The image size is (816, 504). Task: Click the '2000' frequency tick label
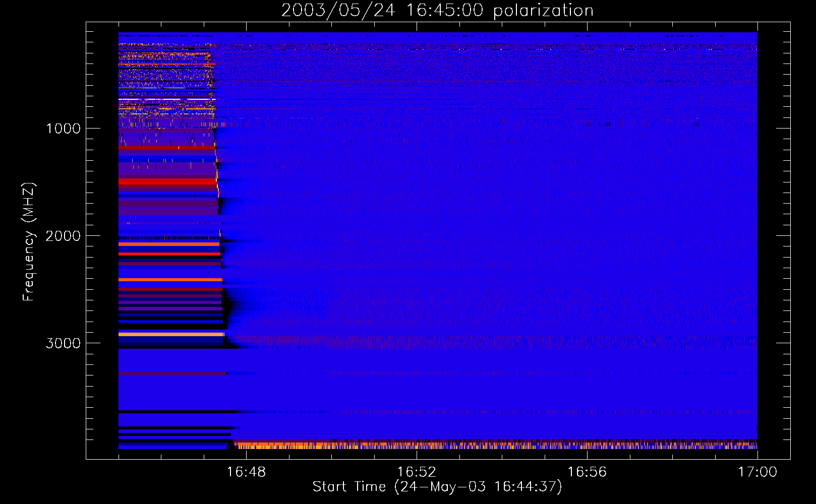point(63,236)
